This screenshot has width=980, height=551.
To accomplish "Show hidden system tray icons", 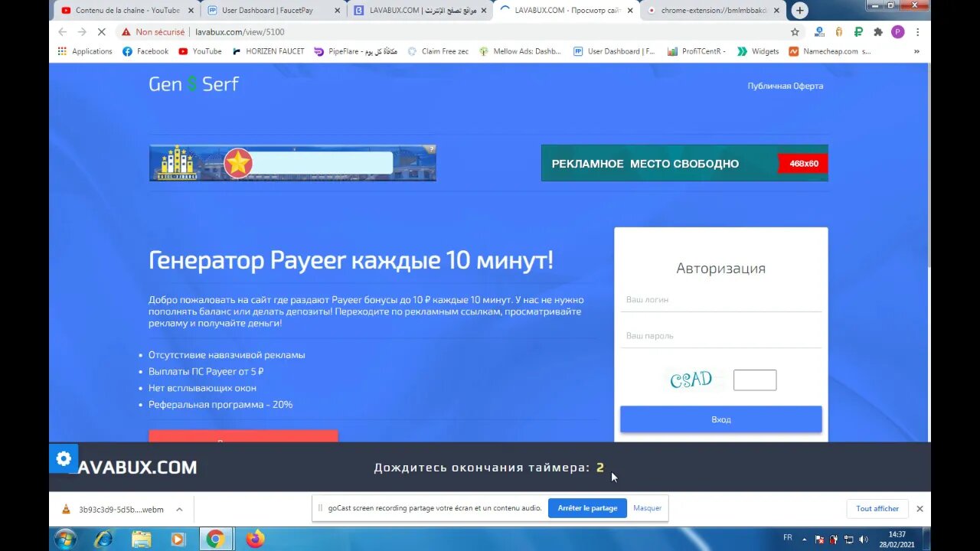I will point(805,540).
